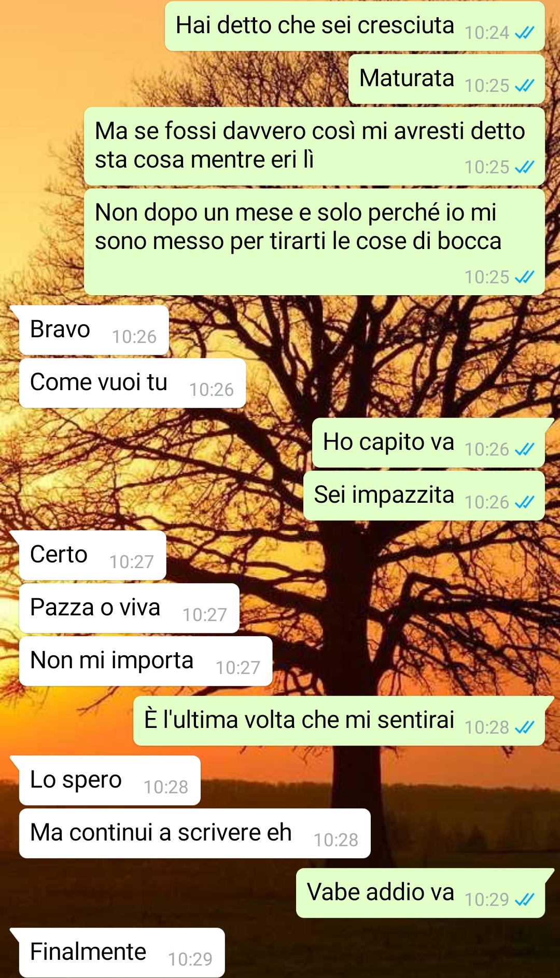The width and height of the screenshot is (560, 978).
Task: Tap the 10:29 timestamp beside 'Finalmente'
Action: (x=190, y=959)
